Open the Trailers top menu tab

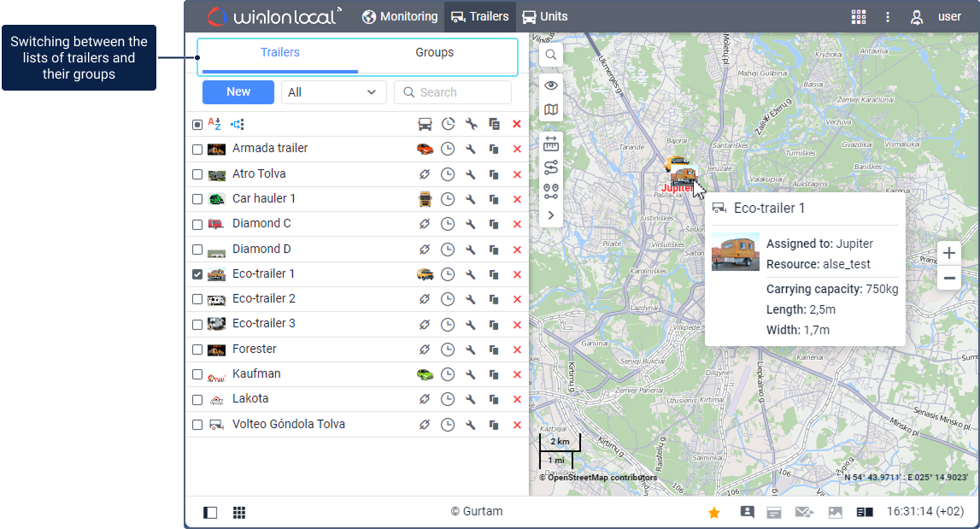click(x=480, y=17)
